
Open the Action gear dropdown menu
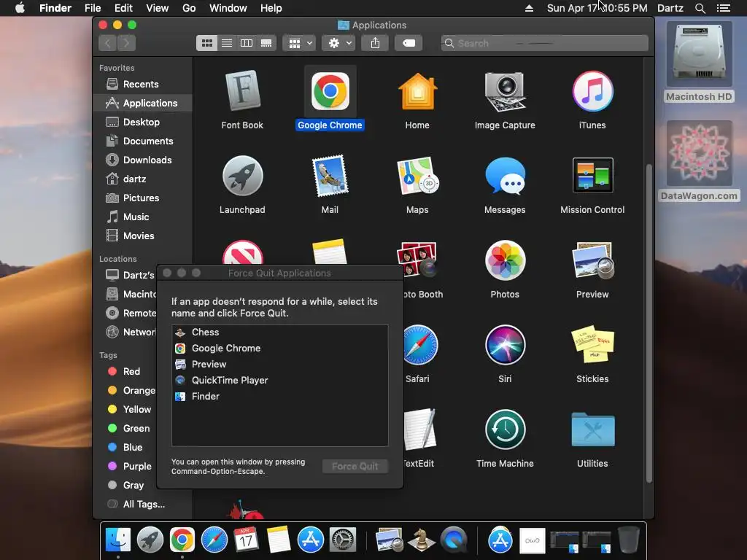tap(338, 43)
